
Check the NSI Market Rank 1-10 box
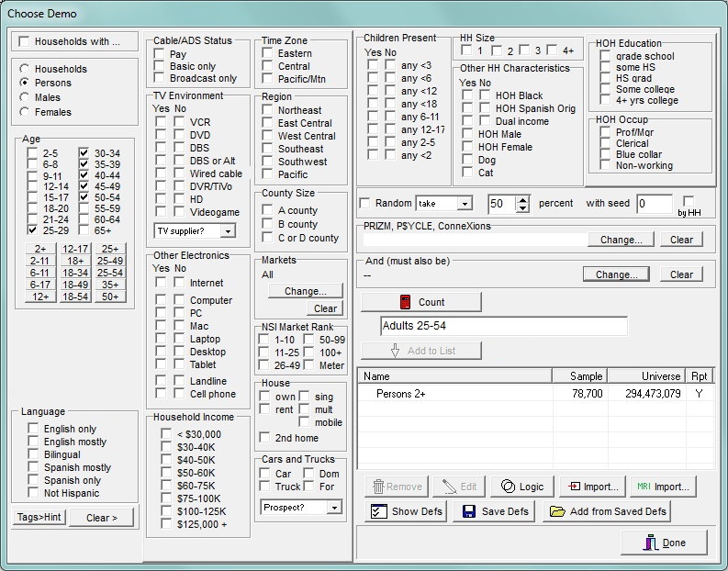(x=263, y=340)
